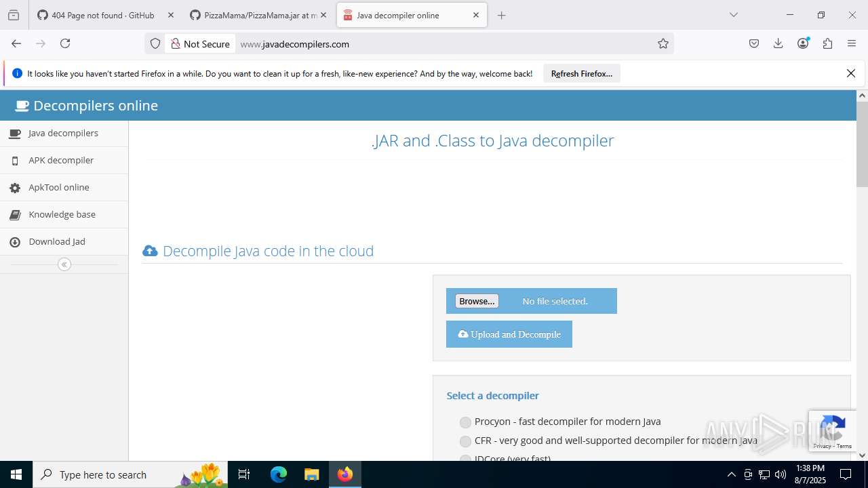Image resolution: width=868 pixels, height=488 pixels.
Task: Click the reCAPTCHA Terms link
Action: pos(844,446)
